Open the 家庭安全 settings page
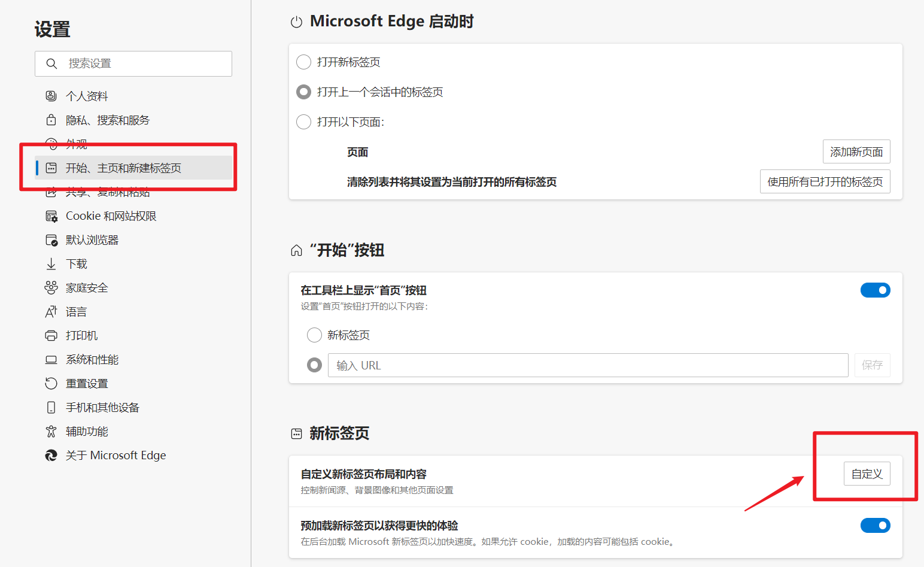Viewport: 924px width, 567px height. [x=133, y=287]
